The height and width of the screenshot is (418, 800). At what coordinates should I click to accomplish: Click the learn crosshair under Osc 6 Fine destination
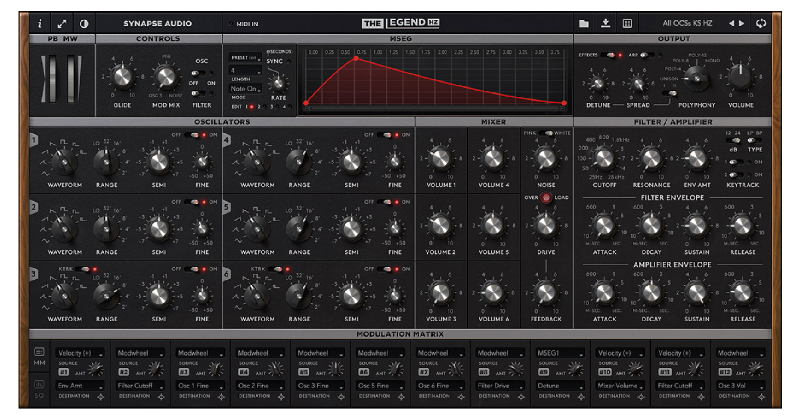point(461,397)
